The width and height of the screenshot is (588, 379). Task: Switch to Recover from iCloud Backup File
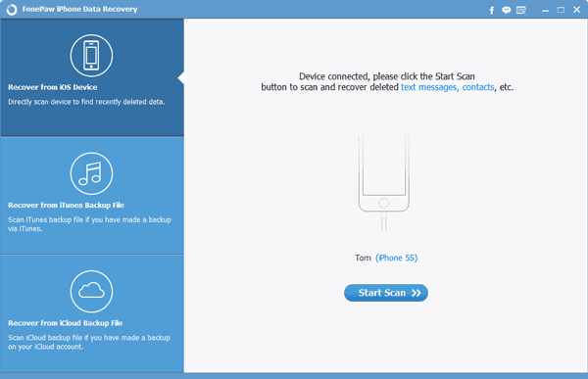pos(92,313)
